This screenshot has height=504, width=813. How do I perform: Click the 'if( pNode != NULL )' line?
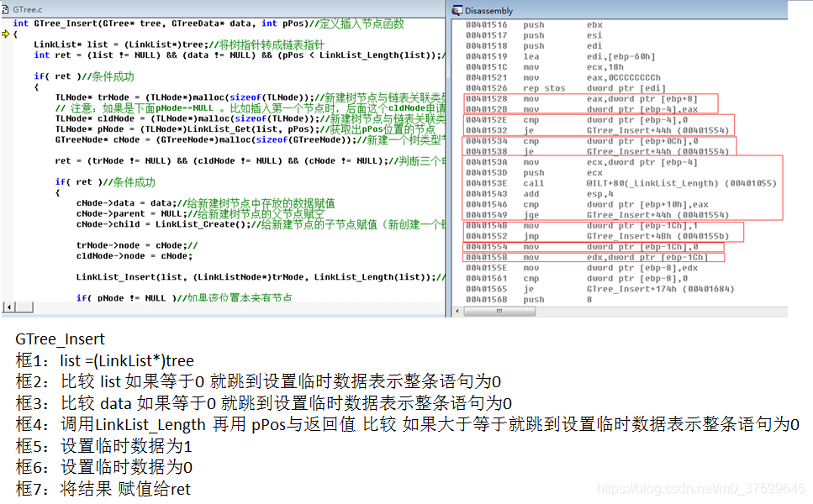click(184, 298)
